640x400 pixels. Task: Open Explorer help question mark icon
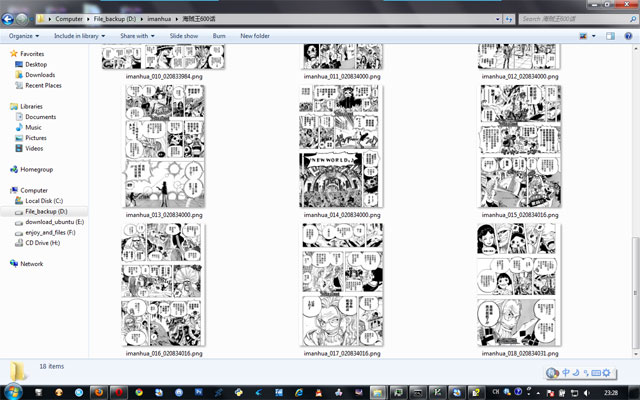point(629,36)
